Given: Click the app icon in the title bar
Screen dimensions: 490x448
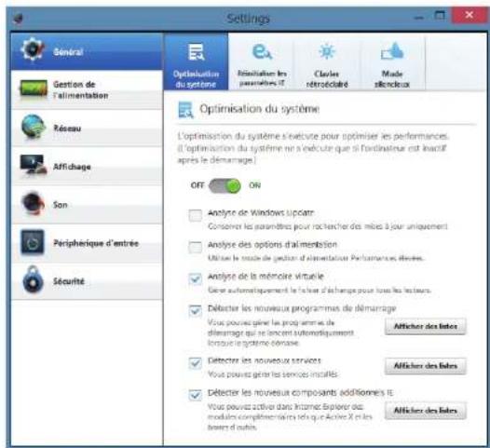Looking at the screenshot, I should point(19,18).
